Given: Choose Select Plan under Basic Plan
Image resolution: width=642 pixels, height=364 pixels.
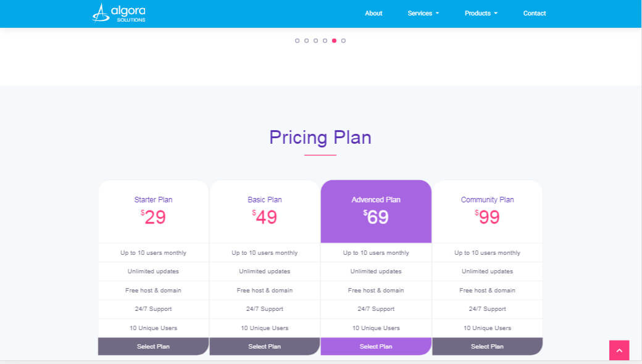Looking at the screenshot, I should click(x=265, y=347).
